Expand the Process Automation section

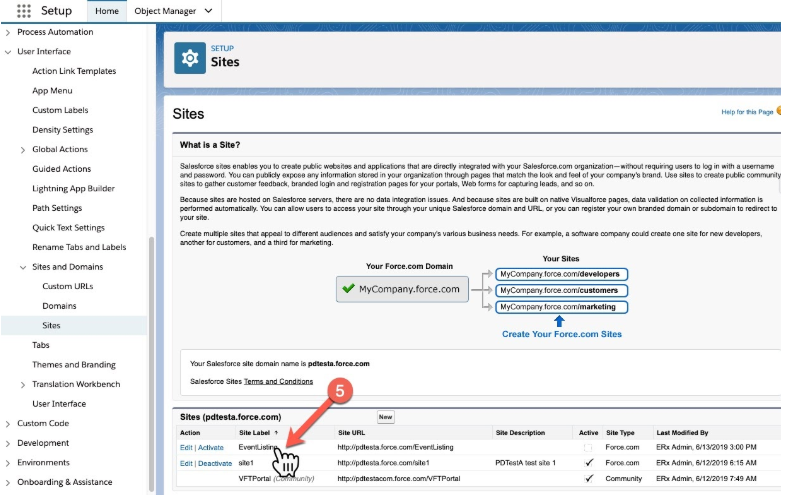click(9, 33)
